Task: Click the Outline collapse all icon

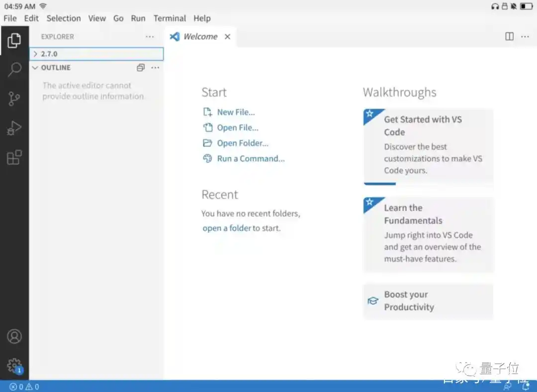Action: (x=141, y=68)
